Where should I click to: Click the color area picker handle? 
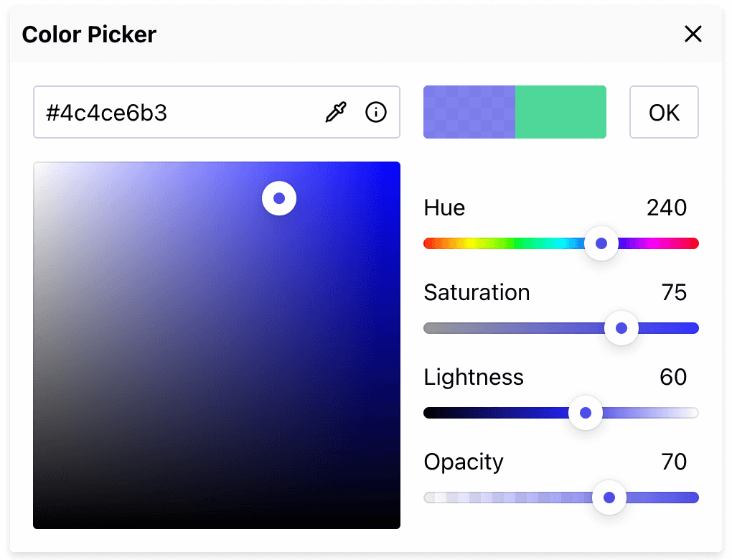point(279,198)
